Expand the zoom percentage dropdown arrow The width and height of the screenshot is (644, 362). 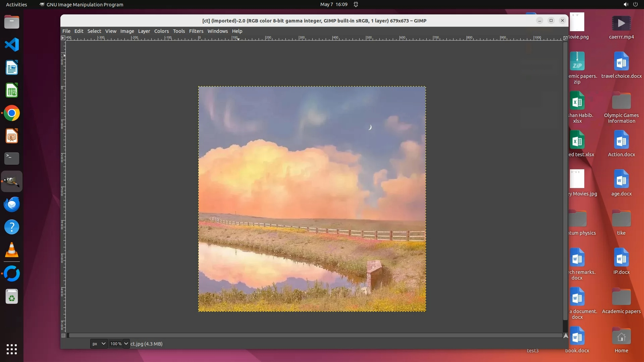point(126,344)
